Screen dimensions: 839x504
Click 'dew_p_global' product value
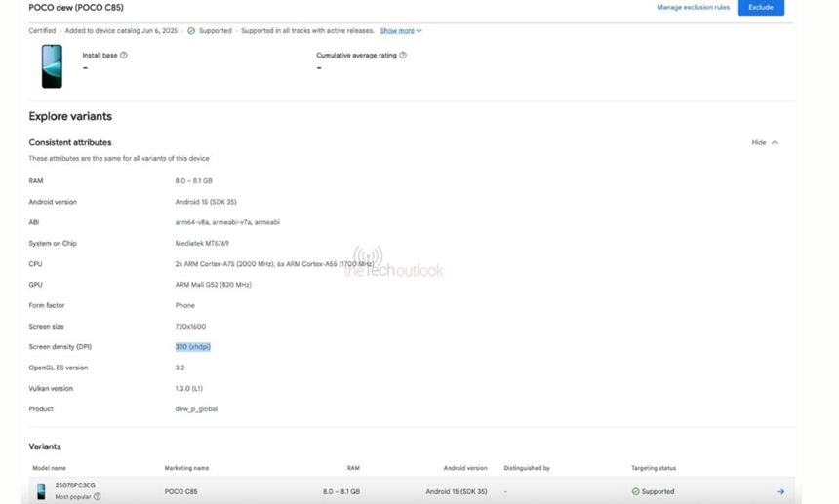(x=196, y=409)
